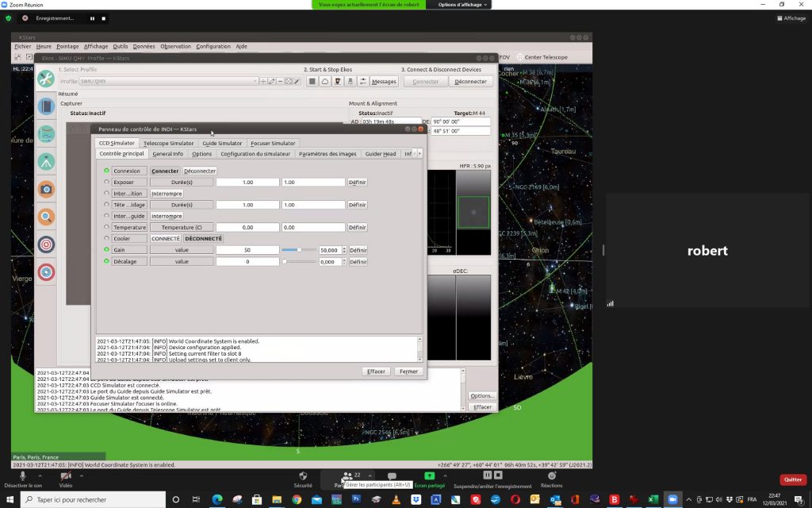This screenshot has height=508, width=812.
Task: Click Connecter in the INDI Connexion row
Action: coord(165,171)
